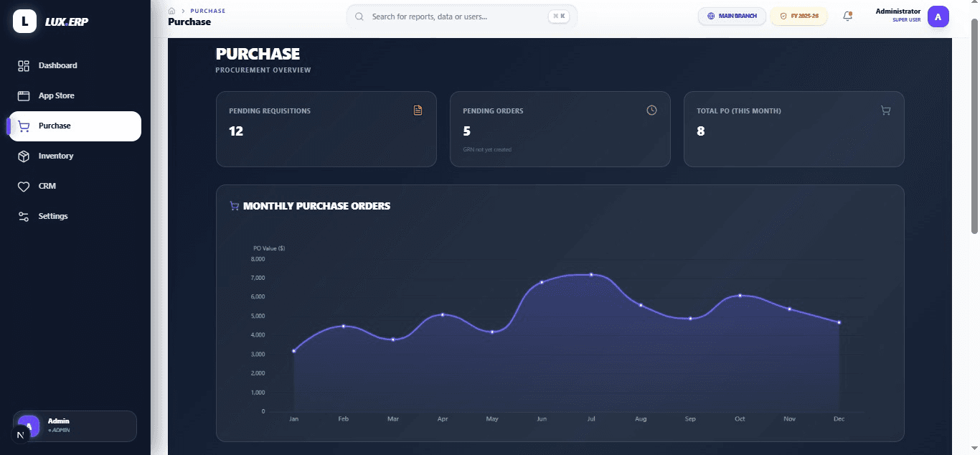Viewport: 980px width, 455px height.
Task: Click the Dashboard grid icon in sidebar
Action: click(x=23, y=65)
